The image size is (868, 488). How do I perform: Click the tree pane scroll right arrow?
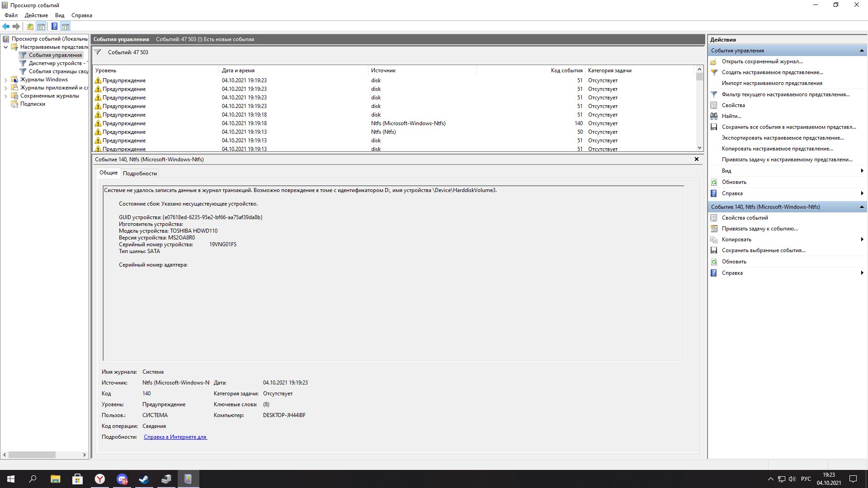pyautogui.click(x=85, y=455)
